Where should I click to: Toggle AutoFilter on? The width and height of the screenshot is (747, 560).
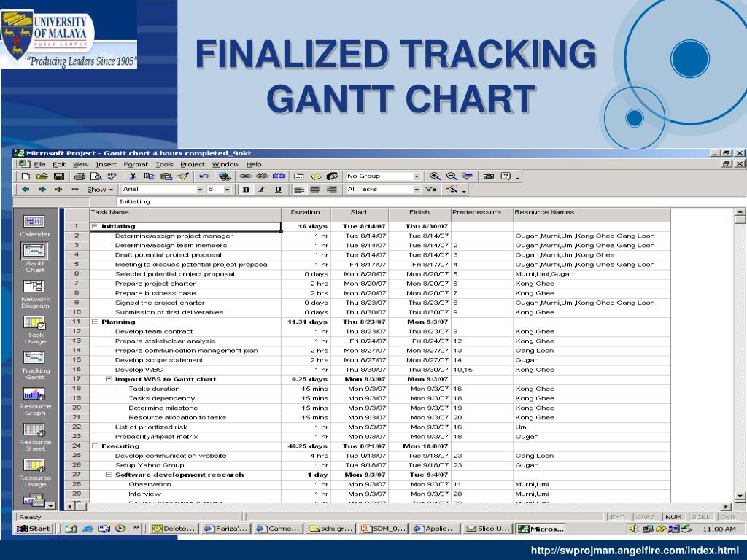[430, 190]
